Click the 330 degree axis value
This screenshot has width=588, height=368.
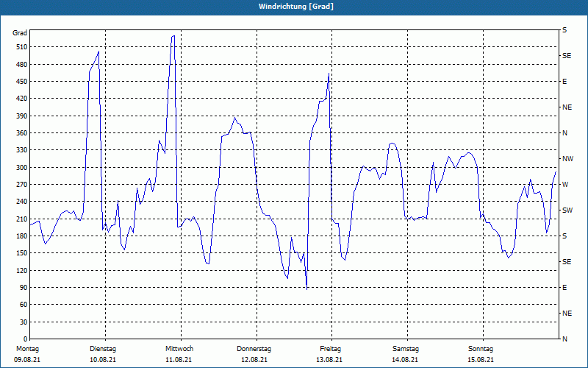tap(22, 150)
